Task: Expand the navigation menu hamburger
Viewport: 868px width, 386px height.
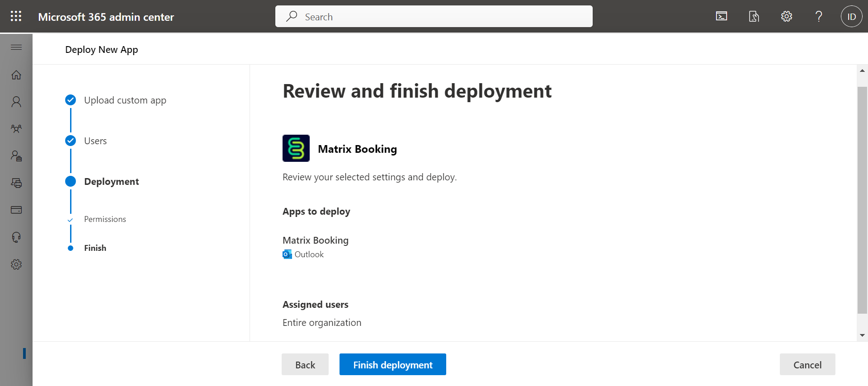Action: coord(16,47)
